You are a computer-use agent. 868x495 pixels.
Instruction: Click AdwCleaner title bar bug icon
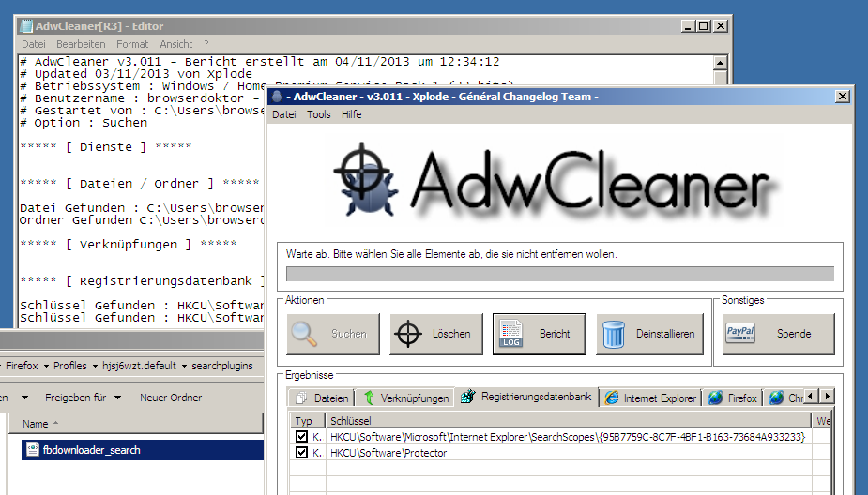click(277, 97)
